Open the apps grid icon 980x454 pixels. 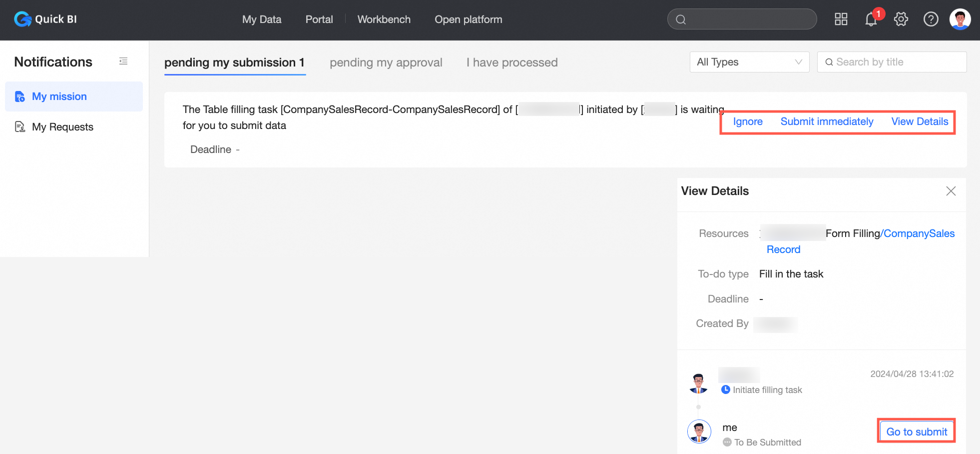pos(841,19)
